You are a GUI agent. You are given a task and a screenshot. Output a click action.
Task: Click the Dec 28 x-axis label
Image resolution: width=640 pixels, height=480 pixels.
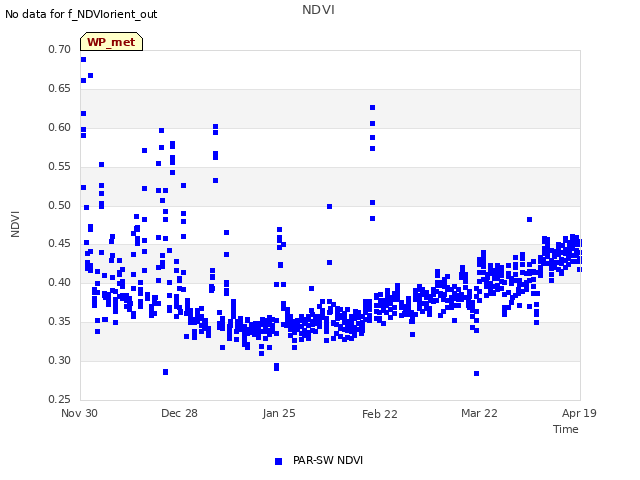pyautogui.click(x=179, y=413)
